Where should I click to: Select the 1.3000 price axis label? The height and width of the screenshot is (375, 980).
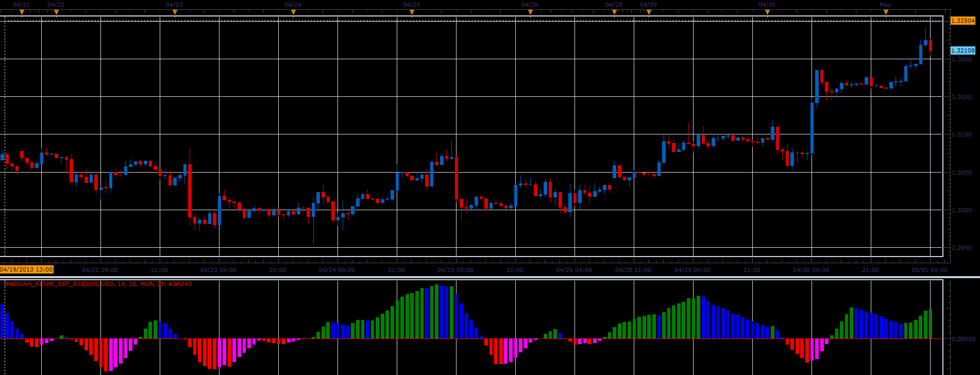pos(961,210)
